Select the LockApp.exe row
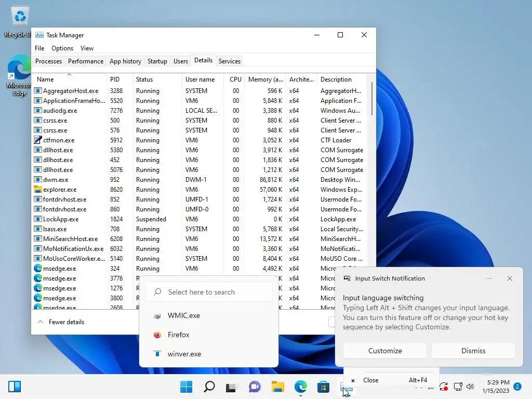The height and width of the screenshot is (399, 532). click(200, 219)
